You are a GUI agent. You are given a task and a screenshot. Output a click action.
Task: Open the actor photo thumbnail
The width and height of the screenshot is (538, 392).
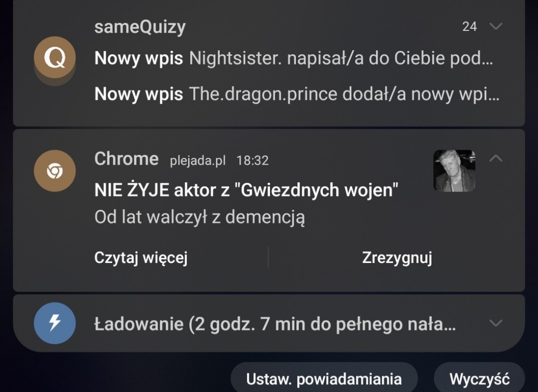click(x=454, y=171)
